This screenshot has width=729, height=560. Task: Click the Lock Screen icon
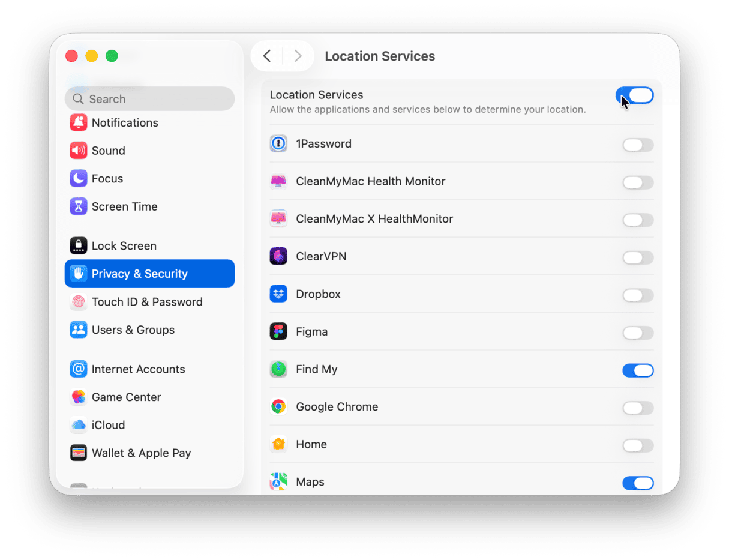point(79,246)
